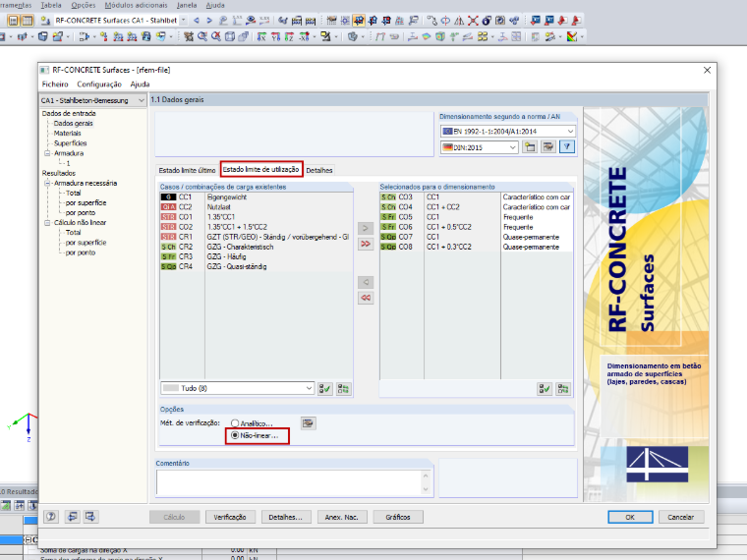Select Não-linear verification method
The width and height of the screenshot is (747, 560).
pos(235,435)
